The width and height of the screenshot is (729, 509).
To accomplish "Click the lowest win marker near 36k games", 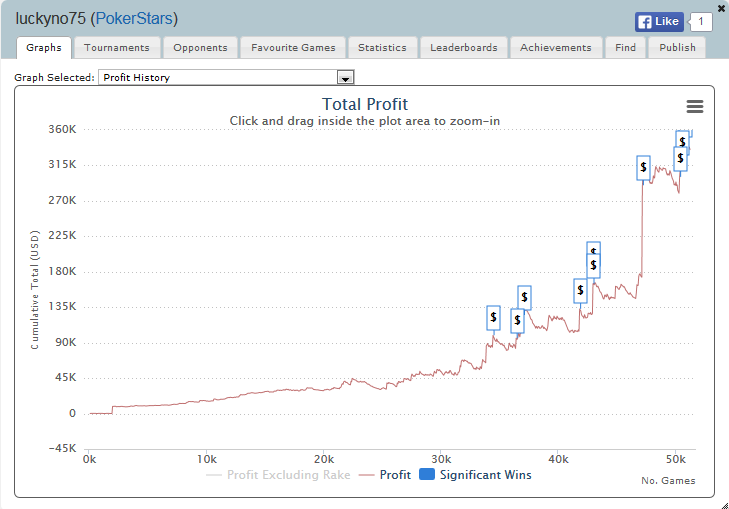I will 517,321.
